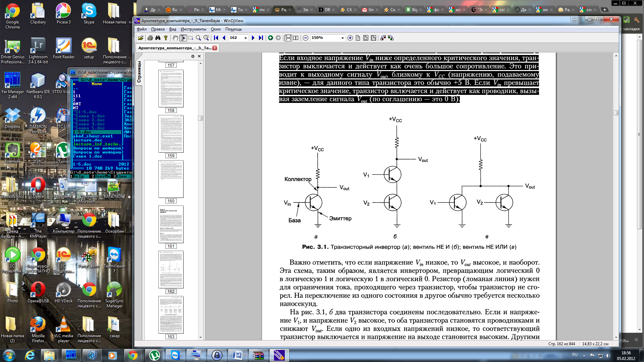Viewport: 644px width, 362px height.
Task: Choose the Select Region dashed-rectangle tool
Action: click(x=191, y=38)
